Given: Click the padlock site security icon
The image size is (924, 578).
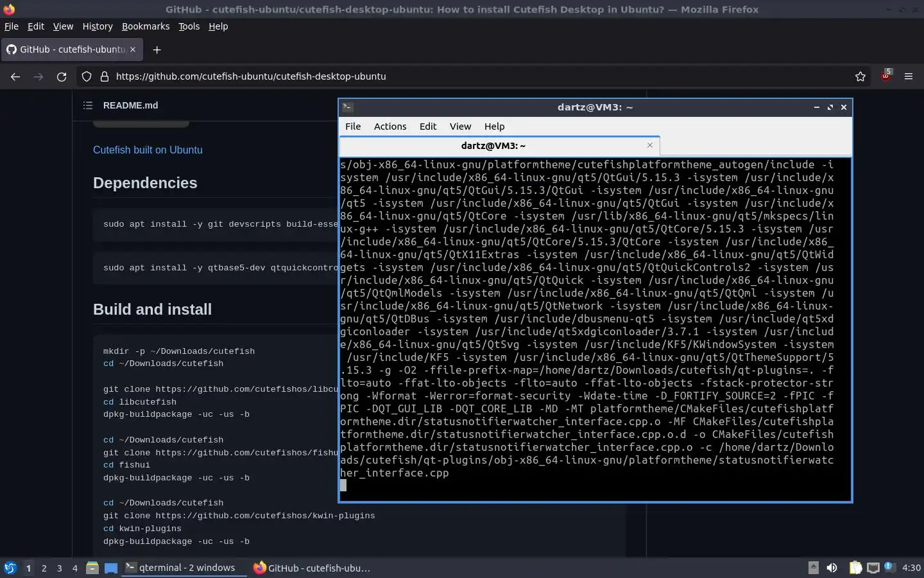Looking at the screenshot, I should [105, 76].
